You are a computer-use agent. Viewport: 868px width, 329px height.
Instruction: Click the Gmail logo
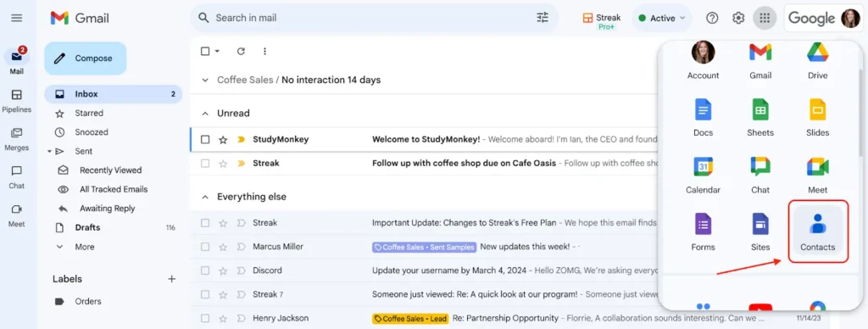(80, 19)
